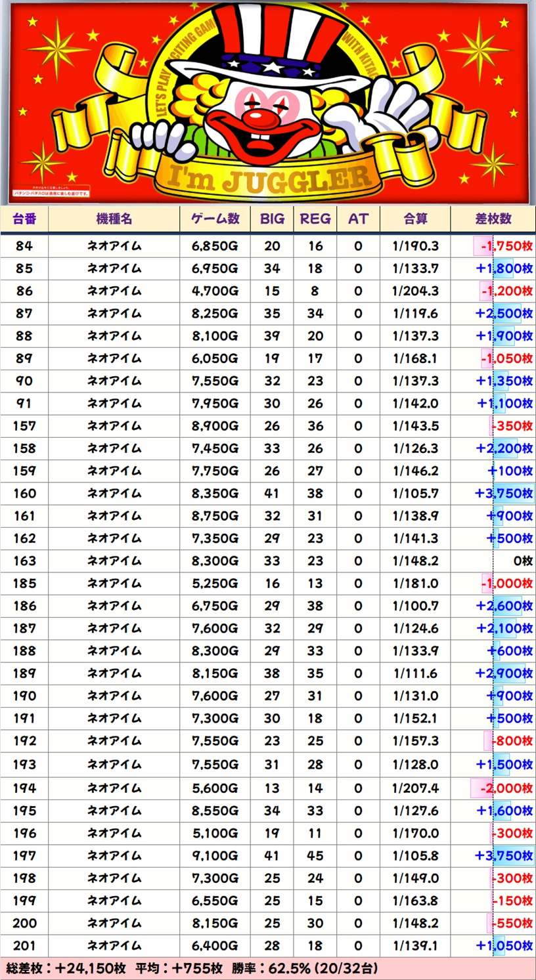Click the 9,100G game count cell
Screen dimensions: 536x980
tap(215, 856)
